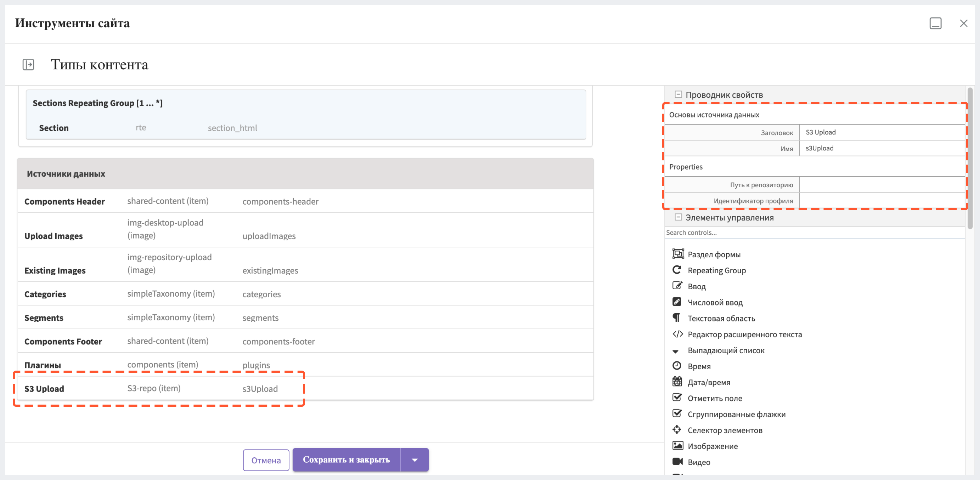Select the Изображение picture icon

click(677, 445)
